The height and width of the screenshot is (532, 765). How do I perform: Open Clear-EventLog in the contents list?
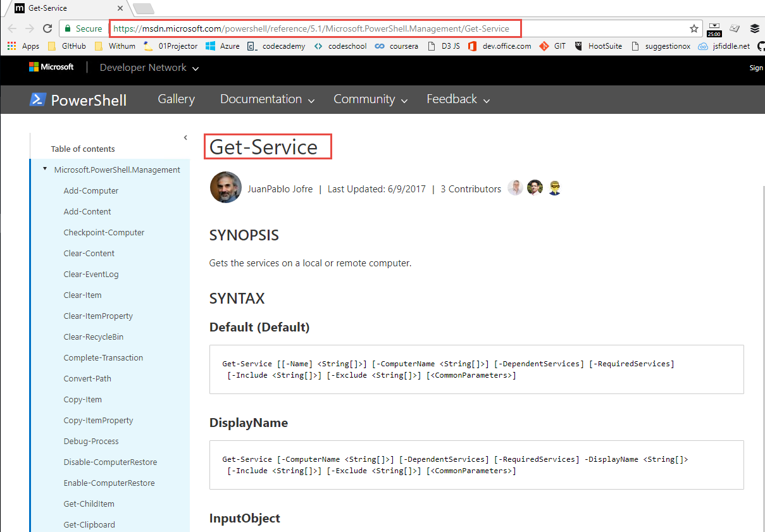(91, 274)
